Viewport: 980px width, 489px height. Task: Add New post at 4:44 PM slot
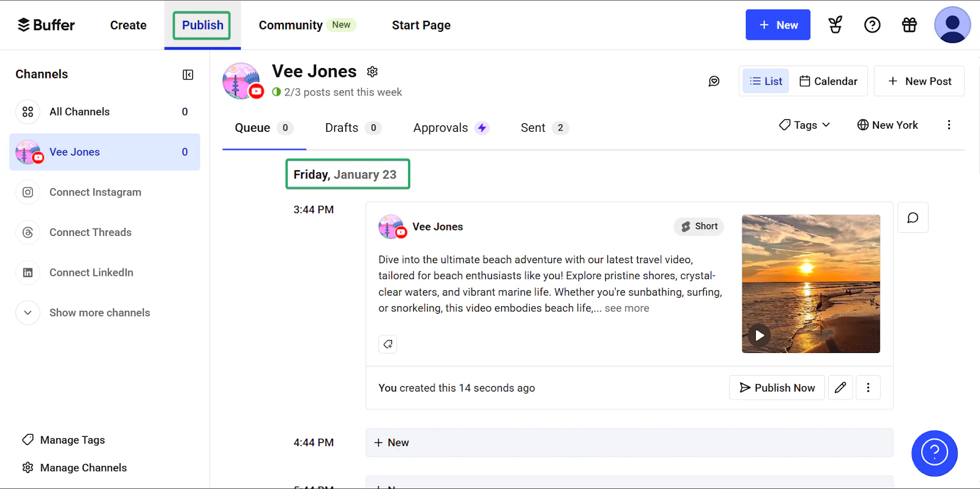click(629, 442)
